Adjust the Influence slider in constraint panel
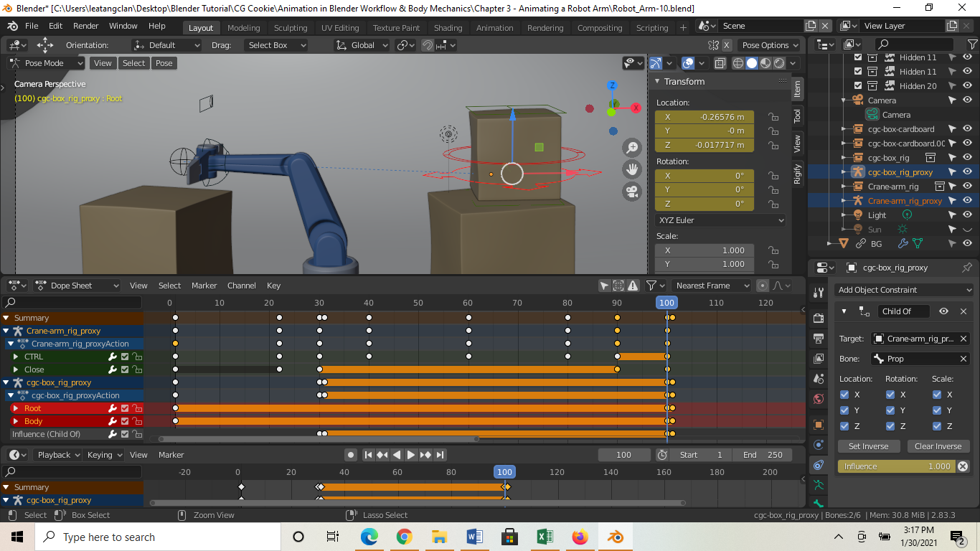The width and height of the screenshot is (980, 551). click(897, 466)
